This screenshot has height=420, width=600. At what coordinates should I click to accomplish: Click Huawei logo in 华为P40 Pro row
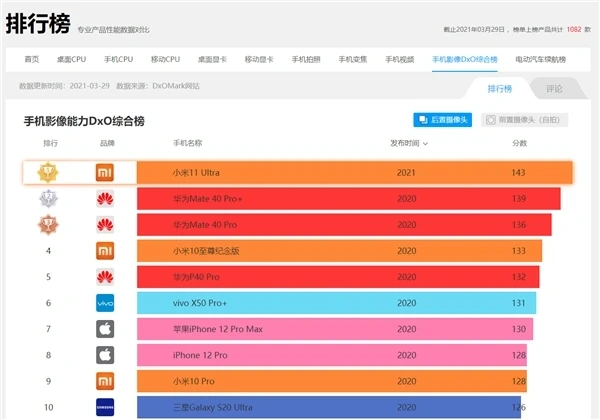pos(105,277)
